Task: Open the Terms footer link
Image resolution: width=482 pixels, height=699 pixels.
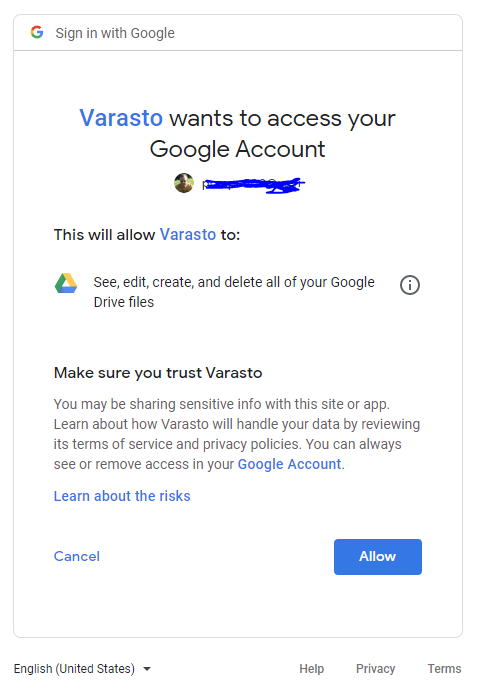Action: click(445, 669)
